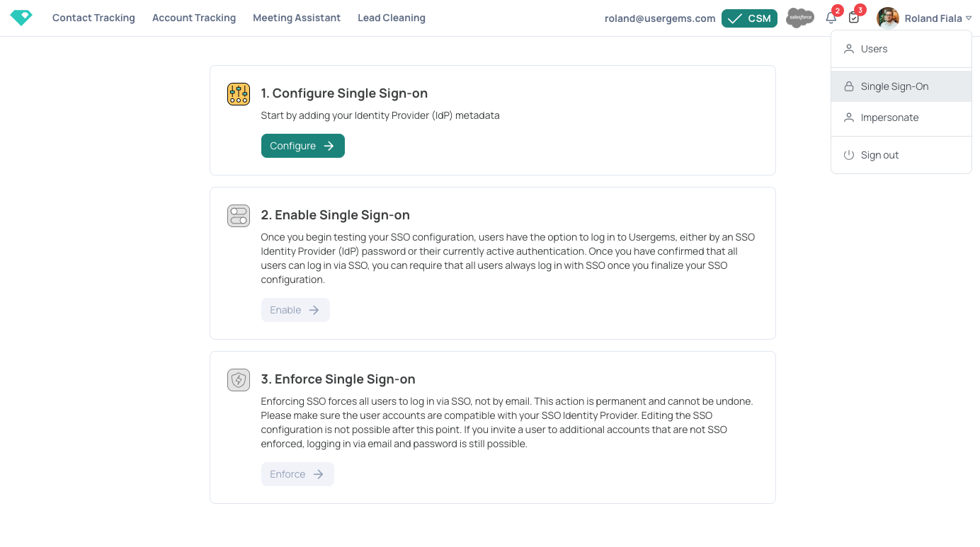The width and height of the screenshot is (980, 547).
Task: Click the lock icon next to Single Sign-On
Action: 848,86
